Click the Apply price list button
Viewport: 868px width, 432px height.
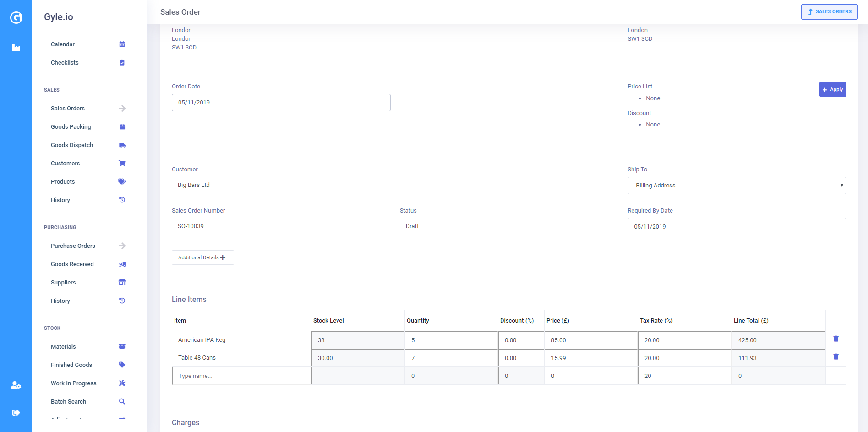(x=832, y=89)
